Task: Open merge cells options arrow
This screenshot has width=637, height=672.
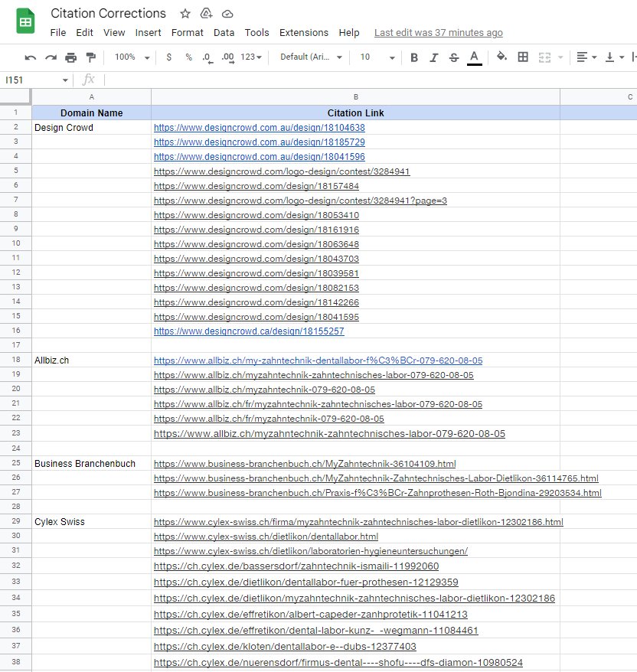Action: tap(560, 57)
